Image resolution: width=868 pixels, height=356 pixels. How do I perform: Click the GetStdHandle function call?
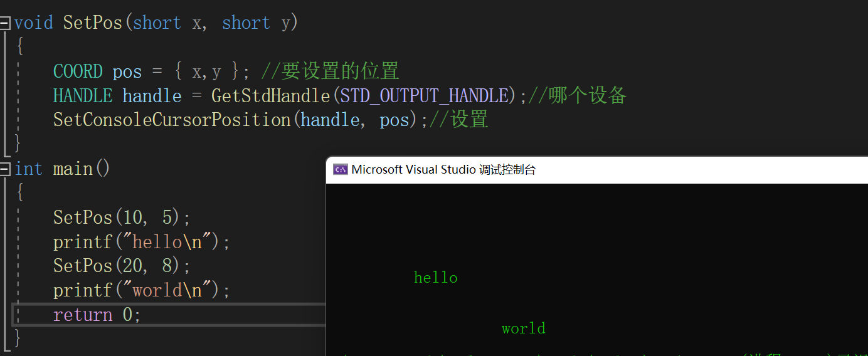tap(271, 96)
